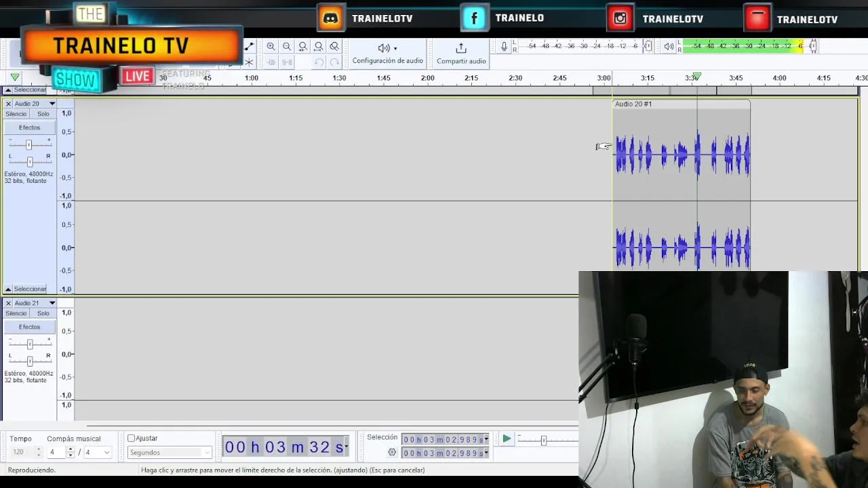
Task: Open the time signature denominator dropdown
Action: 98,452
